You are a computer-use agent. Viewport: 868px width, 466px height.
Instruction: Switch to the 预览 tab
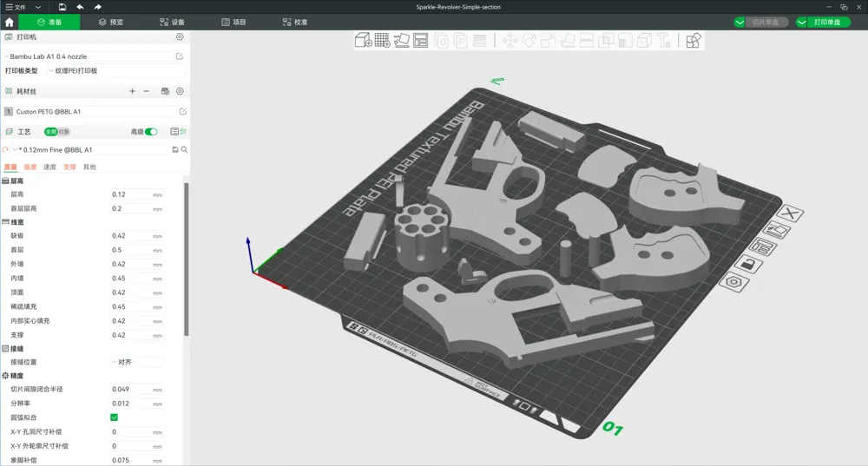pos(110,23)
